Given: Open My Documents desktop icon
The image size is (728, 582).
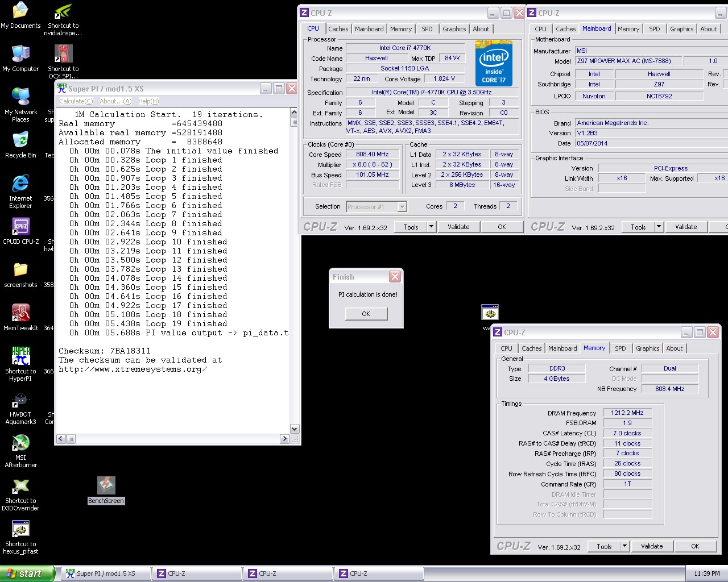Looking at the screenshot, I should [x=20, y=15].
